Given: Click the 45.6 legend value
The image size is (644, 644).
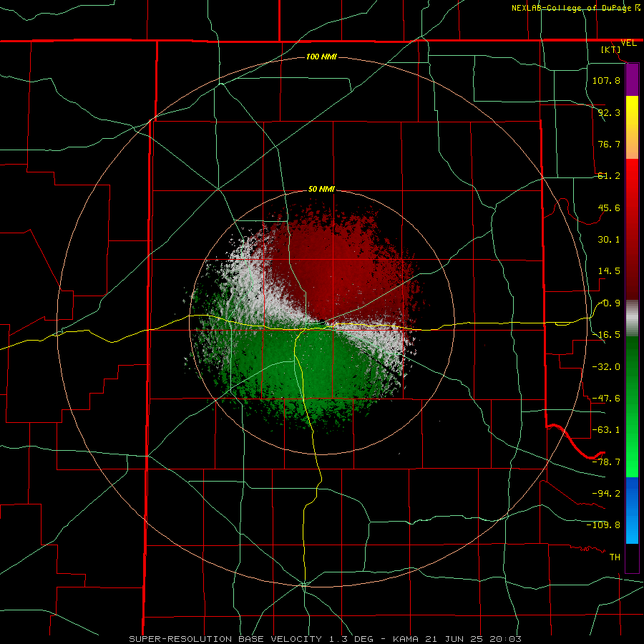Looking at the screenshot, I should (x=609, y=208).
